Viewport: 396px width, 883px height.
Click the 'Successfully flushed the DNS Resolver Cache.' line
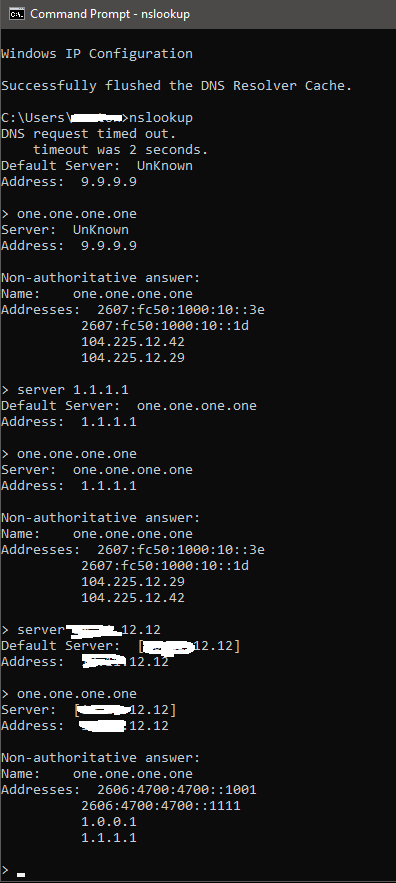pyautogui.click(x=177, y=86)
